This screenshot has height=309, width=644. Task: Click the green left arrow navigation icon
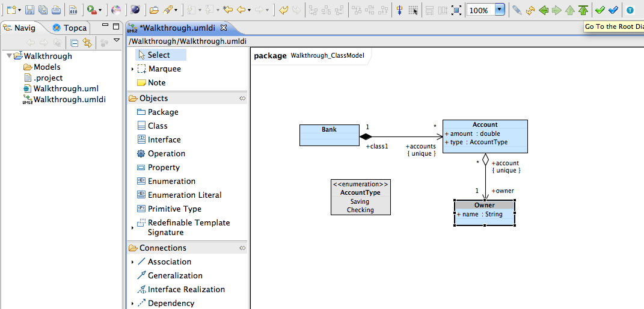544,10
